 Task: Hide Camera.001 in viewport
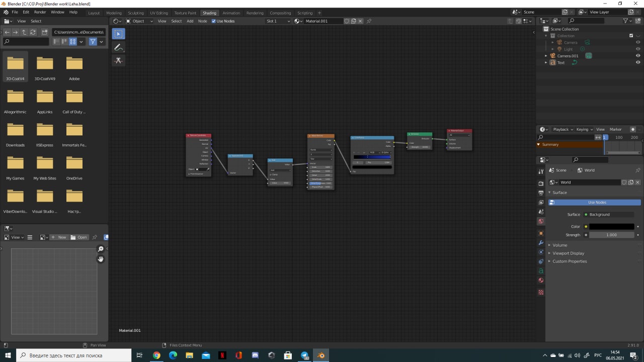click(638, 56)
